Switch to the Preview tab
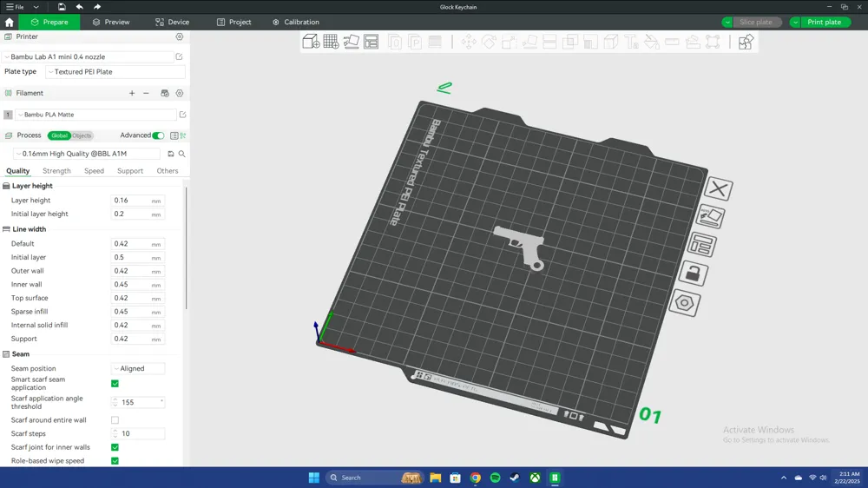 pyautogui.click(x=111, y=23)
